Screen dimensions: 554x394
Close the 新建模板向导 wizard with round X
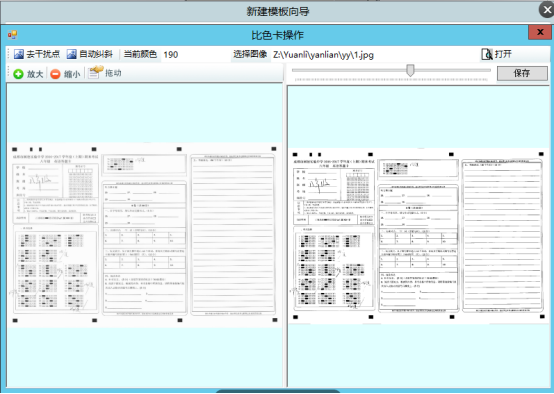click(x=547, y=10)
